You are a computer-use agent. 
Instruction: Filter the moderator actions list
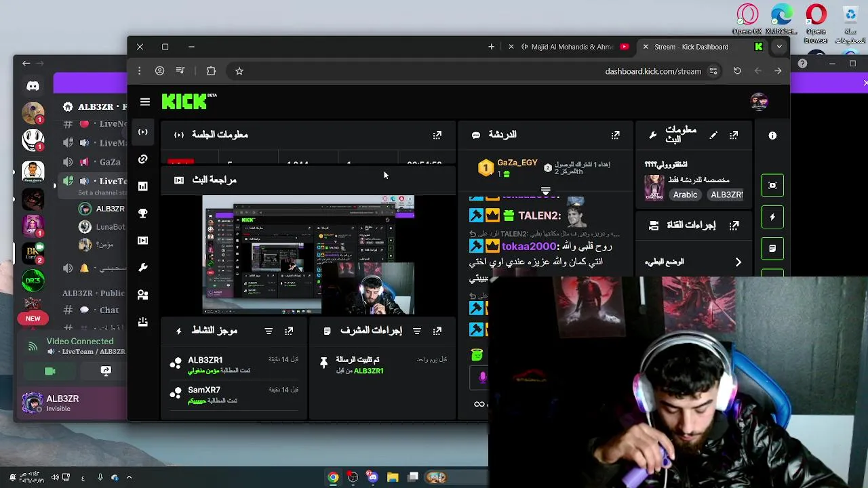[x=417, y=331]
